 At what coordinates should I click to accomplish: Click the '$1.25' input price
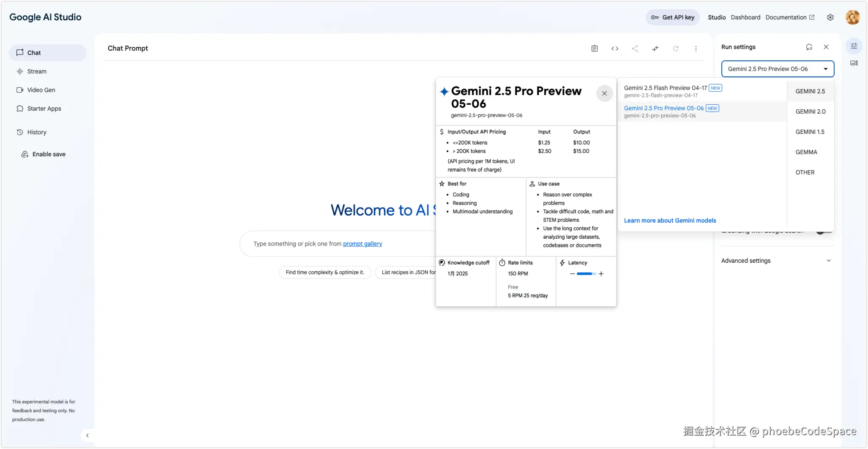tap(544, 143)
